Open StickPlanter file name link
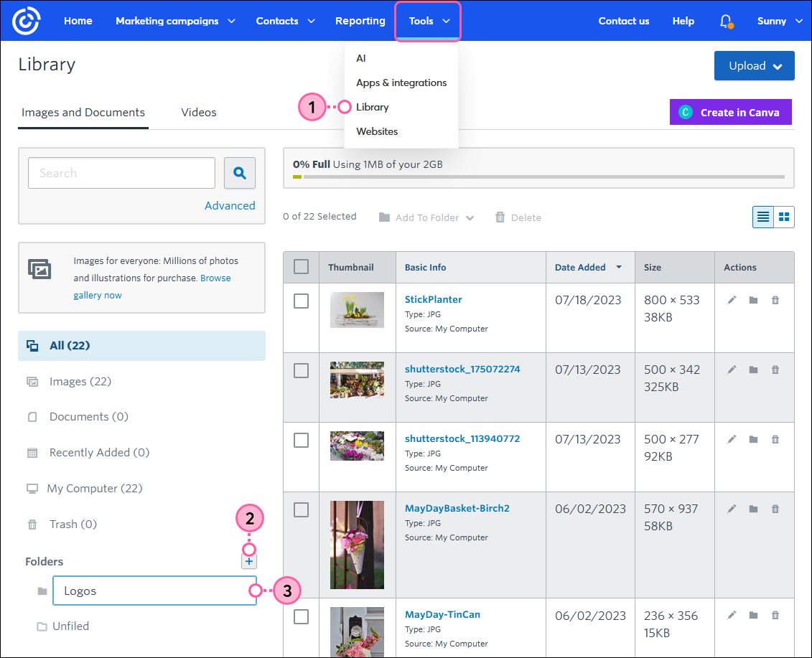Screen dimensions: 812x658 click(x=434, y=299)
